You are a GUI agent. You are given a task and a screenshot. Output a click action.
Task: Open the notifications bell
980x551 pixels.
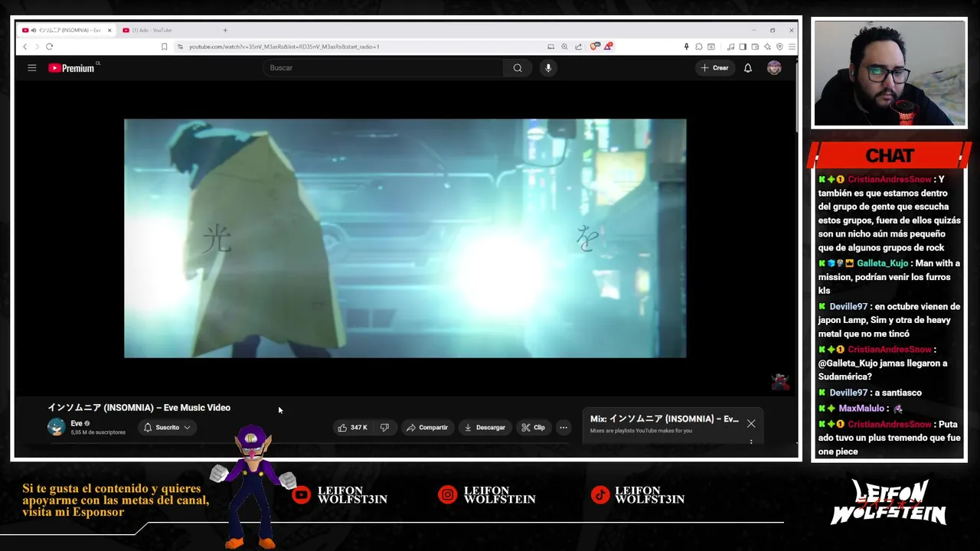748,68
